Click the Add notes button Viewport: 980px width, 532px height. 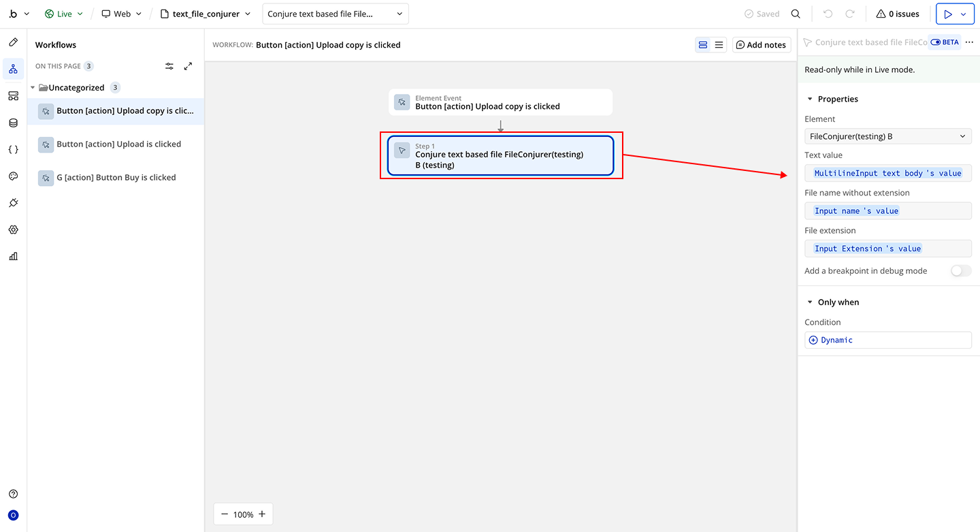[x=762, y=45]
